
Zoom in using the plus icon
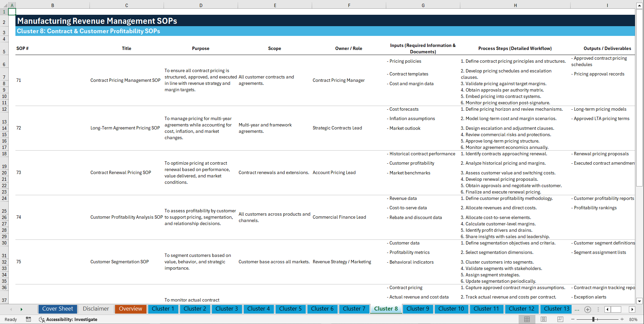622,319
